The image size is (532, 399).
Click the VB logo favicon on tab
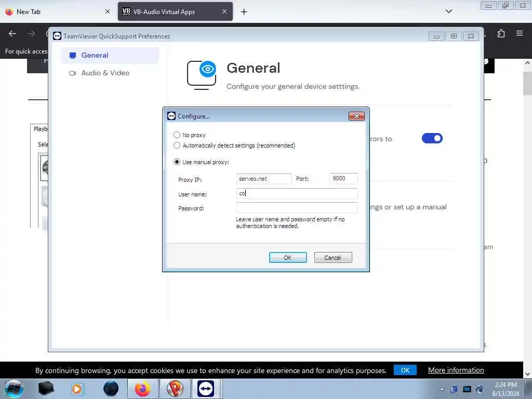click(126, 11)
